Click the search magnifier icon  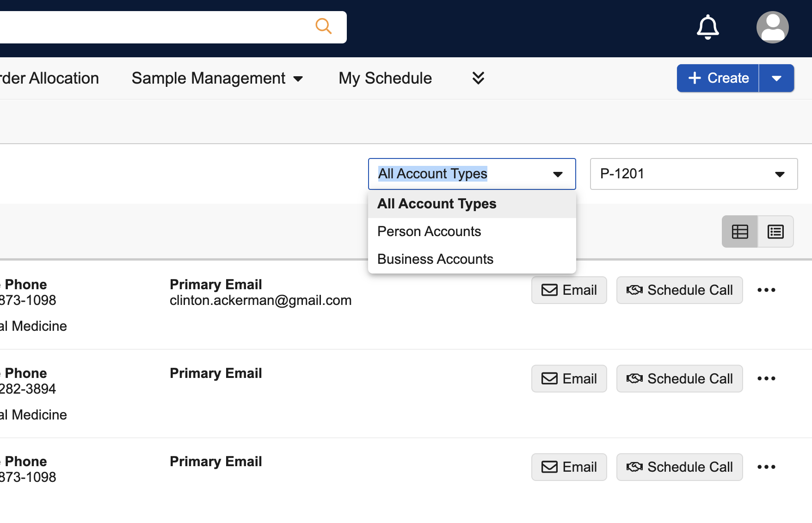coord(323,26)
